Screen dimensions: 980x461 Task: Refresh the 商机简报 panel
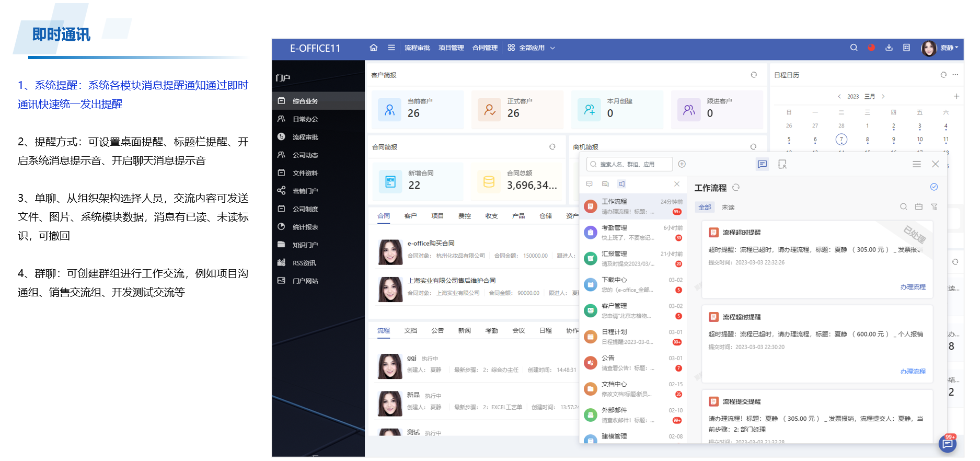tap(753, 147)
